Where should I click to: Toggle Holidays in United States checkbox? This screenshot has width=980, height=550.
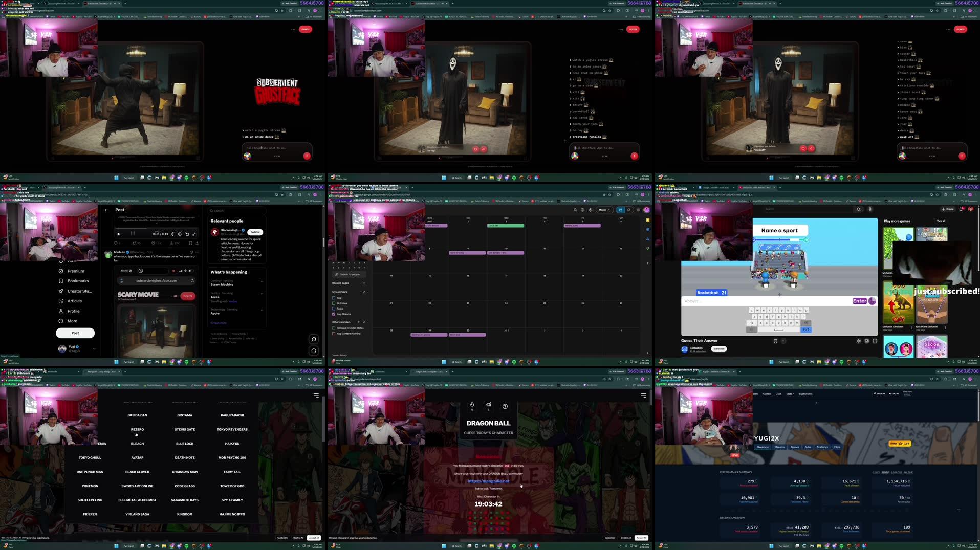click(x=334, y=328)
